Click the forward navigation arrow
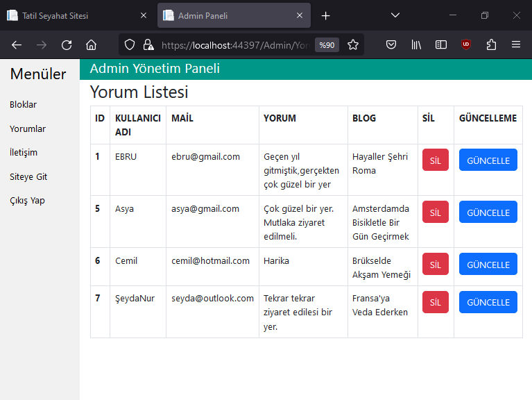 point(42,45)
